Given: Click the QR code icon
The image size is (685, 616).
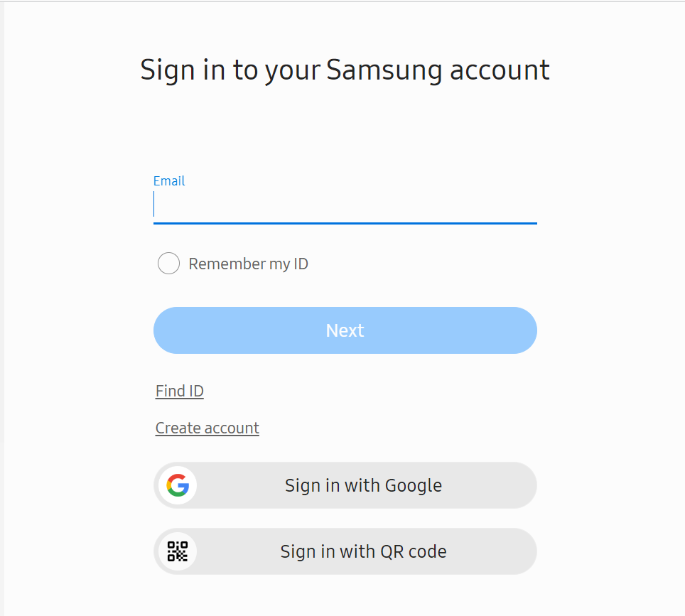Looking at the screenshot, I should pos(178,551).
